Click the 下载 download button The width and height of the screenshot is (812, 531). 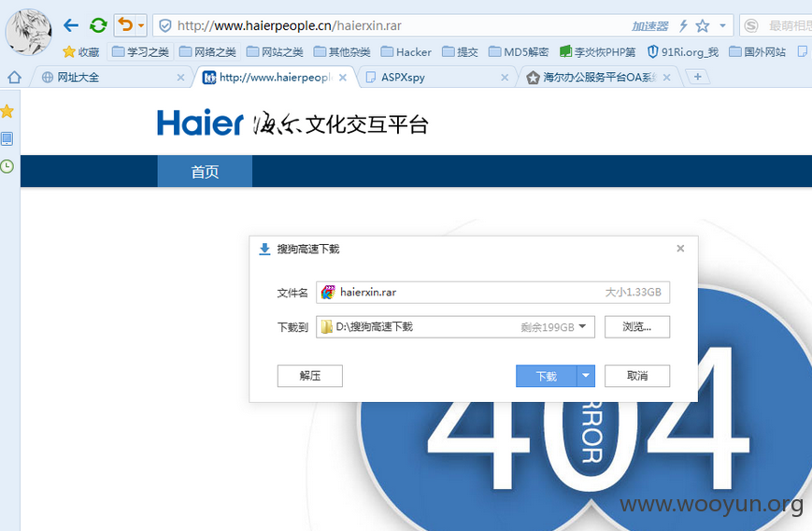pyautogui.click(x=546, y=376)
